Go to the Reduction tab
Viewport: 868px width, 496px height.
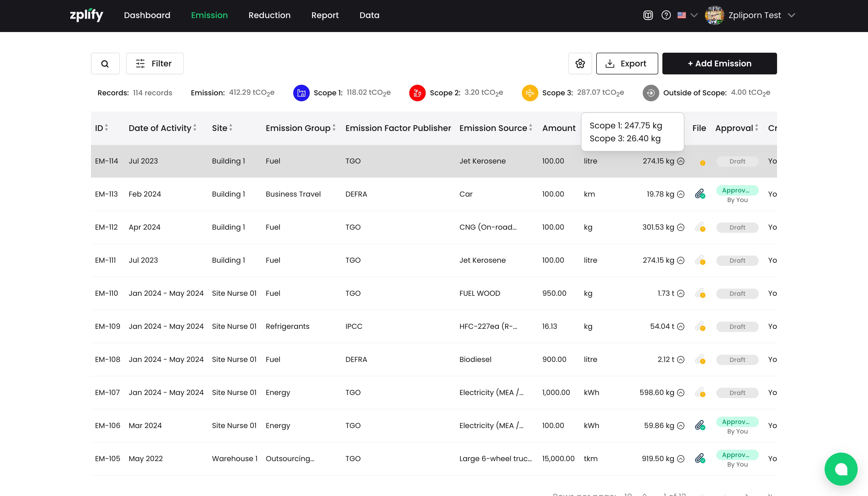[269, 15]
